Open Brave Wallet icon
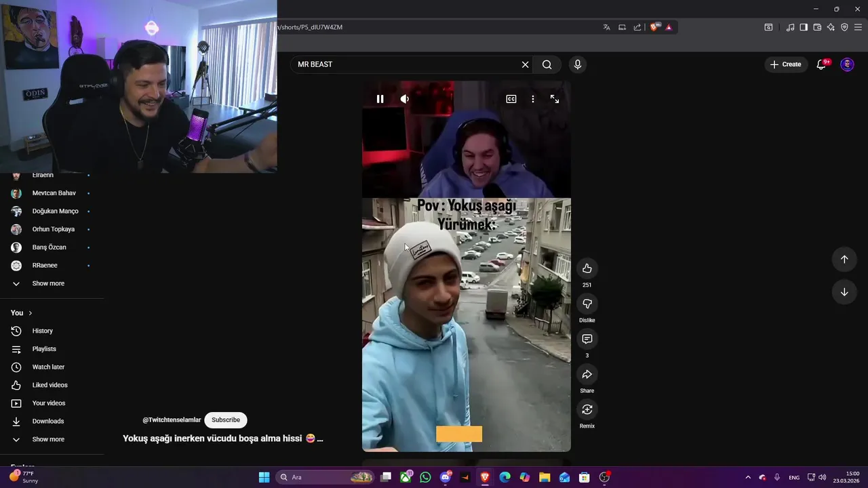 point(817,27)
